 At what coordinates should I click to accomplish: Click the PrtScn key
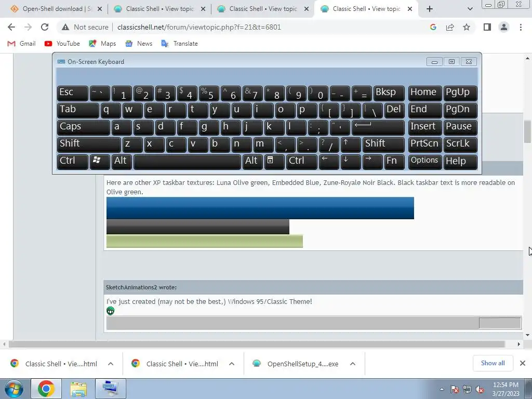click(425, 144)
